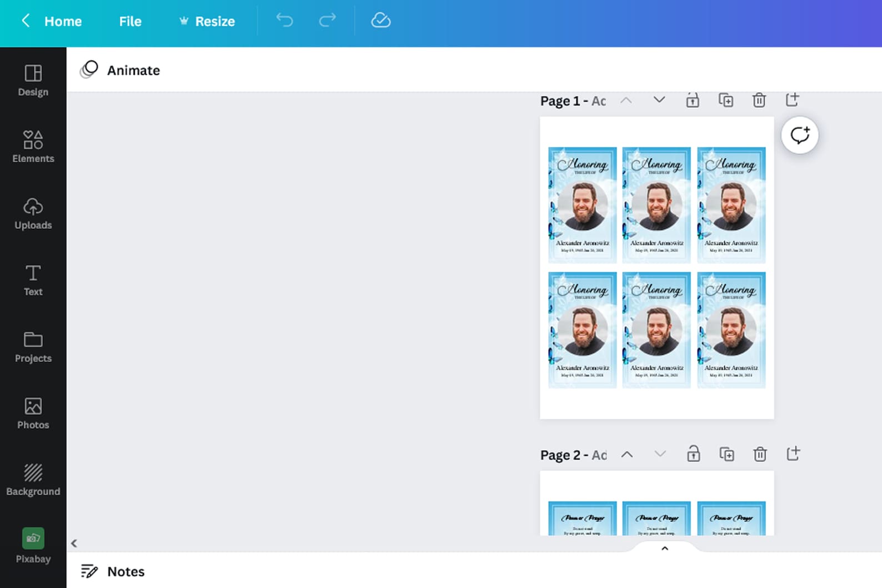The width and height of the screenshot is (882, 588).
Task: Toggle the lock on Page 1
Action: 692,100
